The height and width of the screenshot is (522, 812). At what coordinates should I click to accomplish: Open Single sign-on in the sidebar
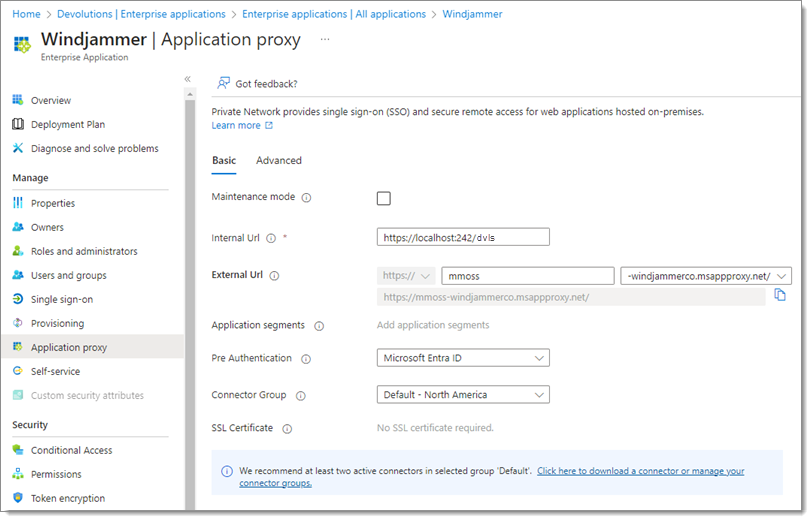click(62, 299)
